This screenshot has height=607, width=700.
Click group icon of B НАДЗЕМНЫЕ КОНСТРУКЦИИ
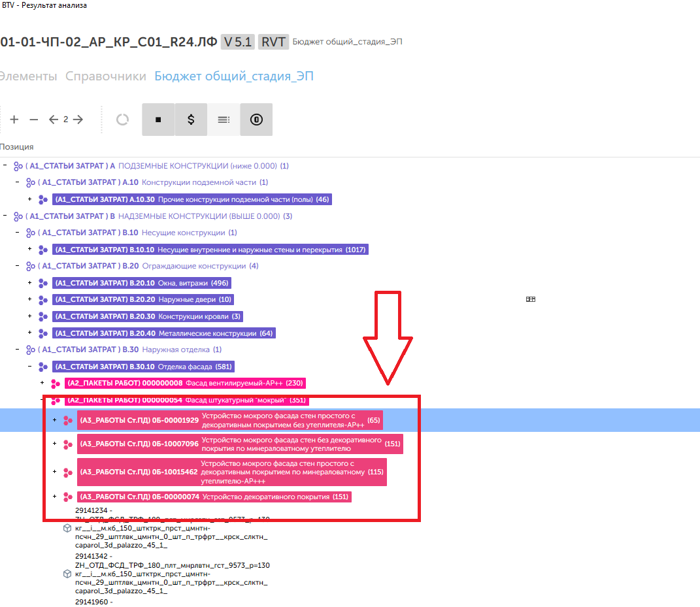tap(18, 216)
